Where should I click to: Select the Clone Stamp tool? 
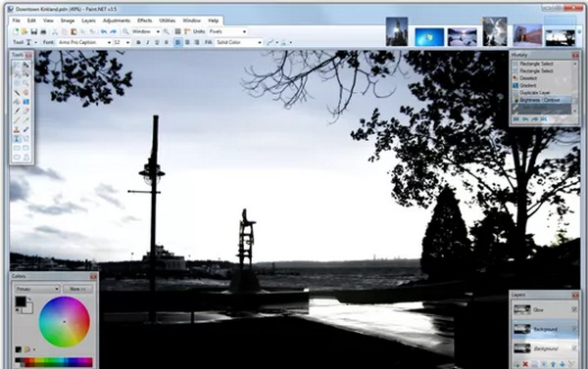click(17, 129)
